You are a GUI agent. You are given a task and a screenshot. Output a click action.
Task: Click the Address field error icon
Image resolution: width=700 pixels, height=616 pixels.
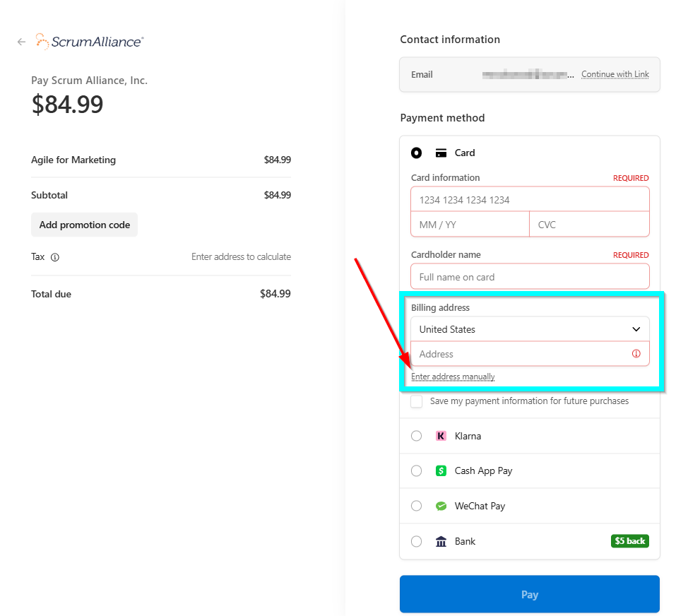pyautogui.click(x=636, y=353)
